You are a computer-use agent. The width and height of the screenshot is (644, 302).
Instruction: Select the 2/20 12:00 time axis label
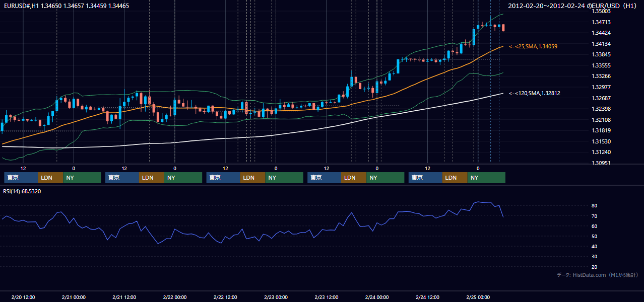click(x=23, y=297)
